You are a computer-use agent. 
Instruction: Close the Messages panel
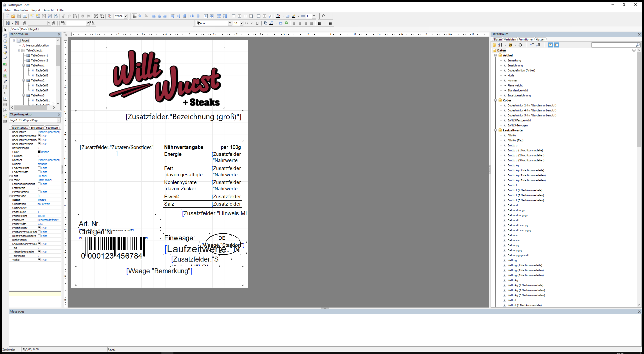[639, 312]
